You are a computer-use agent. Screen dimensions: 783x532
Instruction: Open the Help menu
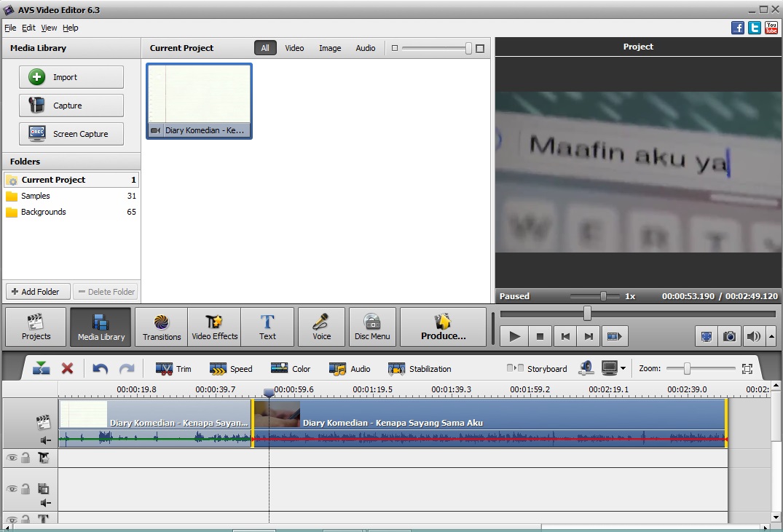tap(71, 28)
